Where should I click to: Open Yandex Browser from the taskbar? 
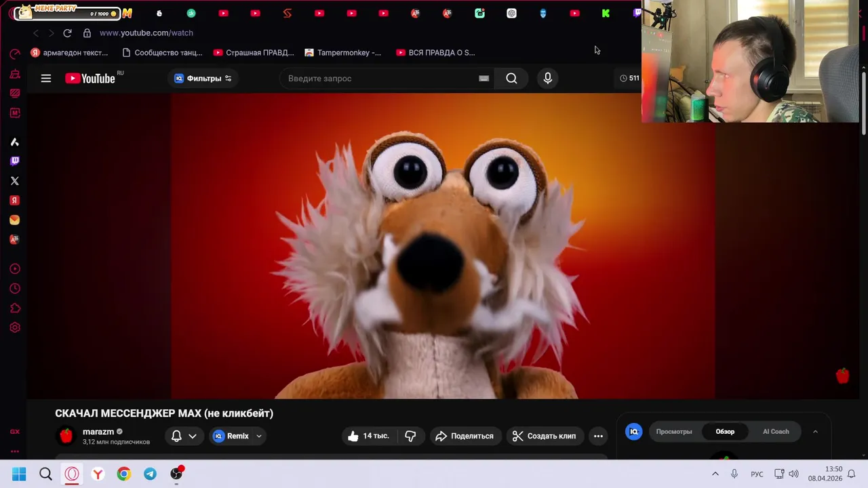pos(98,474)
